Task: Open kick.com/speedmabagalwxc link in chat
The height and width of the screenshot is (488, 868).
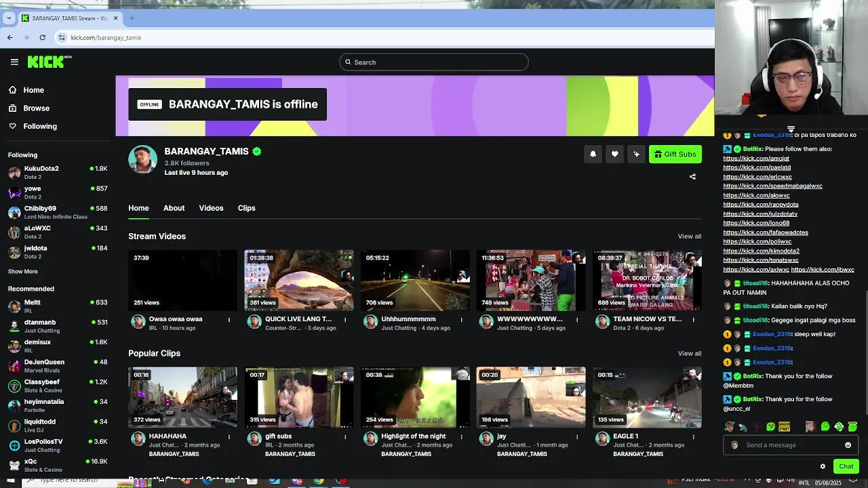Action: pos(772,186)
